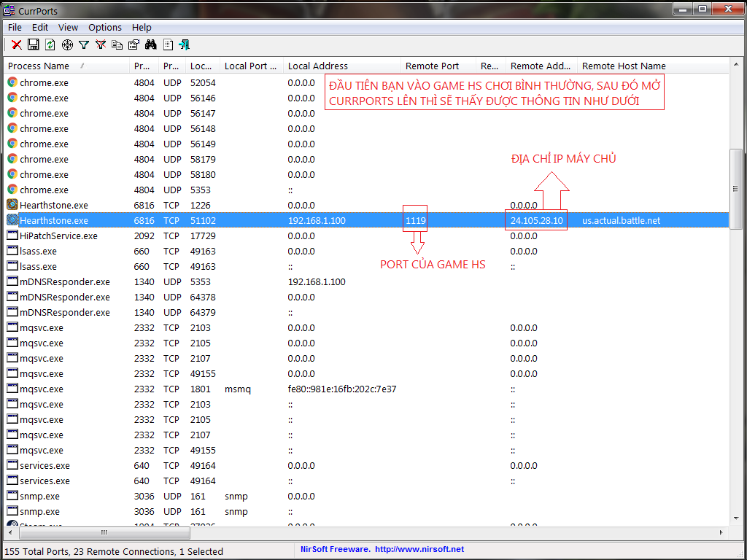Click the floppy disk save icon

click(34, 45)
